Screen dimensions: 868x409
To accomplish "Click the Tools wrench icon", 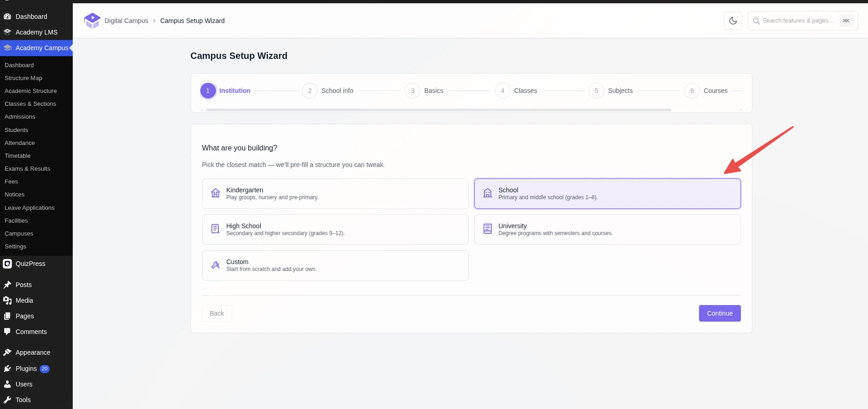I will (x=7, y=400).
